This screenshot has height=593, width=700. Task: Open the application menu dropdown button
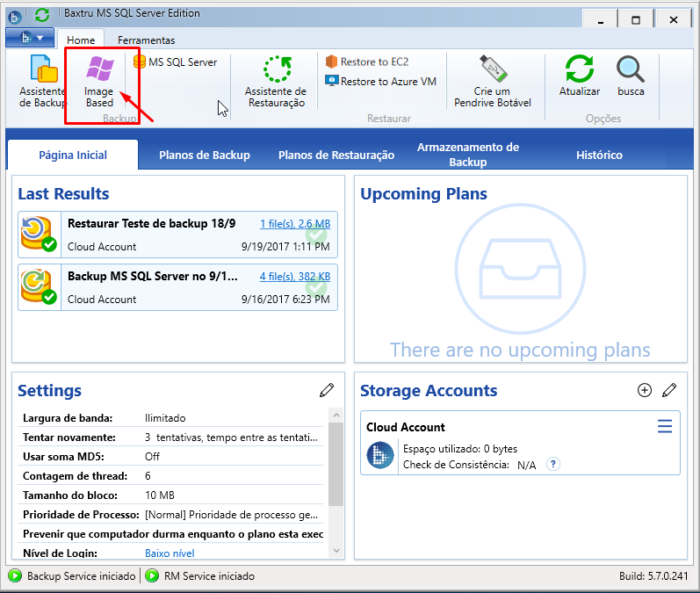30,38
